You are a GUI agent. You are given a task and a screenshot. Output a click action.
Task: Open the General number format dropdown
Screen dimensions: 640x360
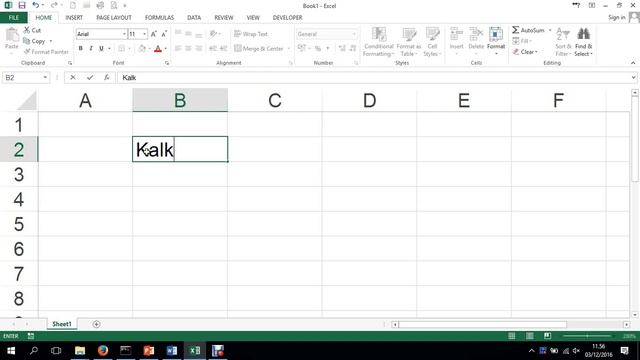pos(353,34)
